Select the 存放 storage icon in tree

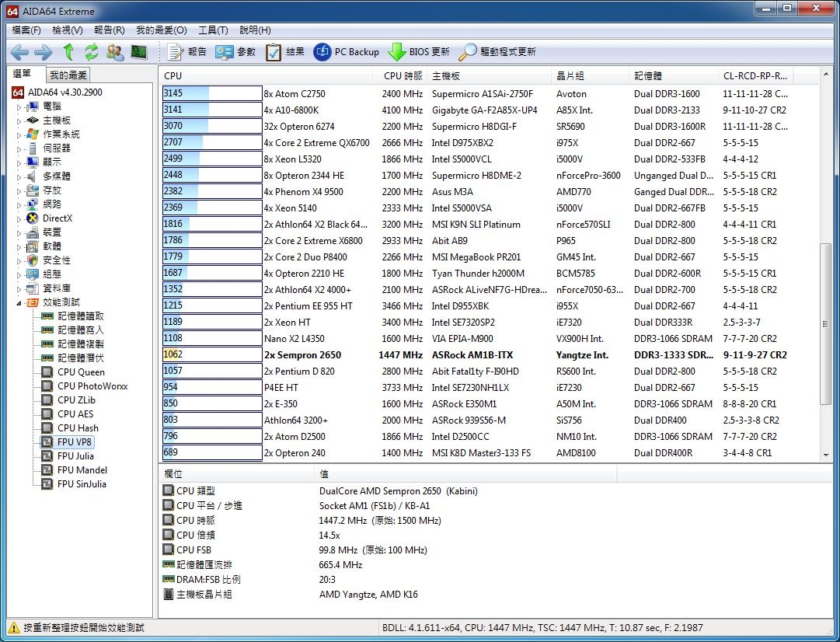[33, 190]
